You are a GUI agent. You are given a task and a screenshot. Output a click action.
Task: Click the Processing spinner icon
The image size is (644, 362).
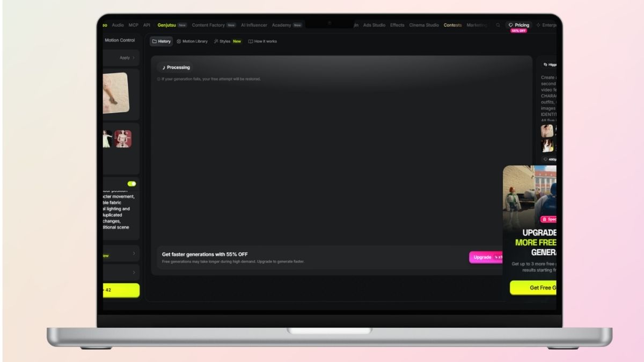coord(164,68)
